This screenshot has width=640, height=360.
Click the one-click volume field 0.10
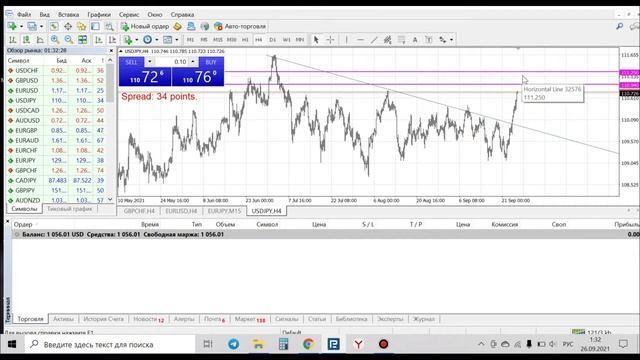(x=171, y=62)
